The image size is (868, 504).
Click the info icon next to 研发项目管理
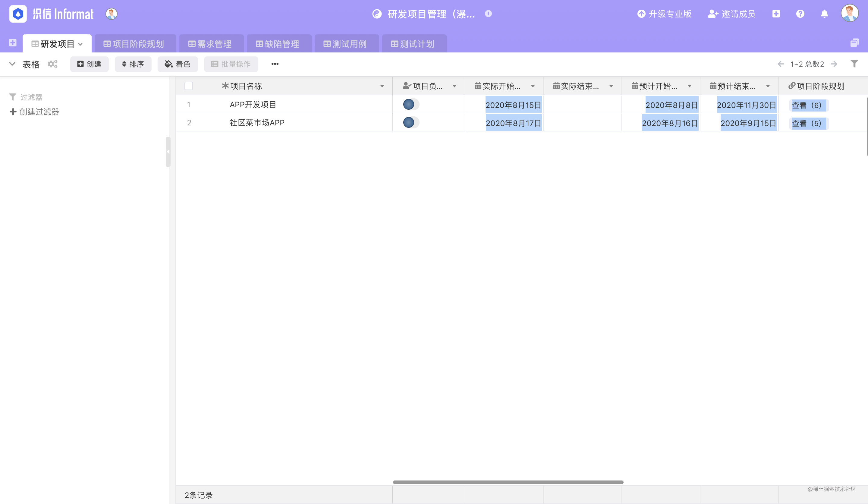(488, 14)
